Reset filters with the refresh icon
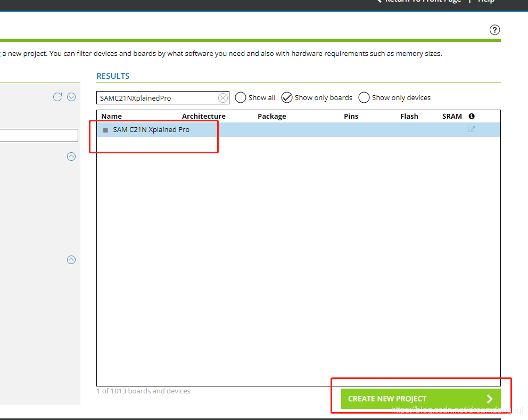Image resolution: width=528 pixels, height=420 pixels. 57,97
